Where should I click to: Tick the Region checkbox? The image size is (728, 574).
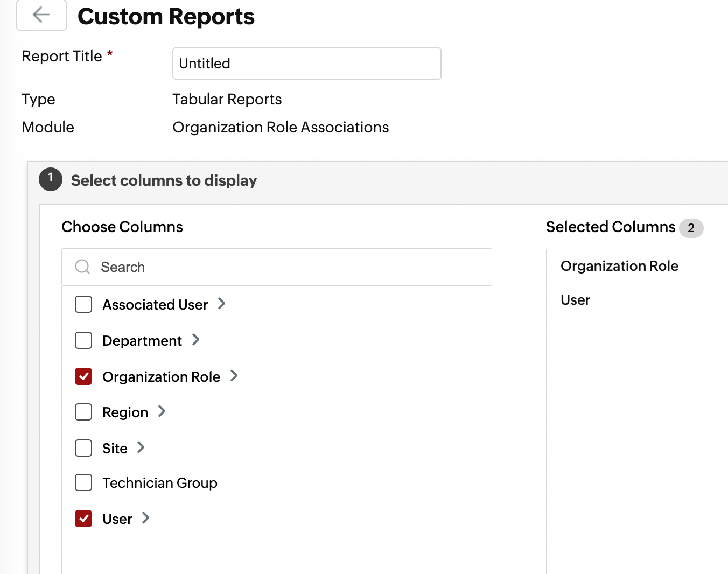click(x=83, y=412)
